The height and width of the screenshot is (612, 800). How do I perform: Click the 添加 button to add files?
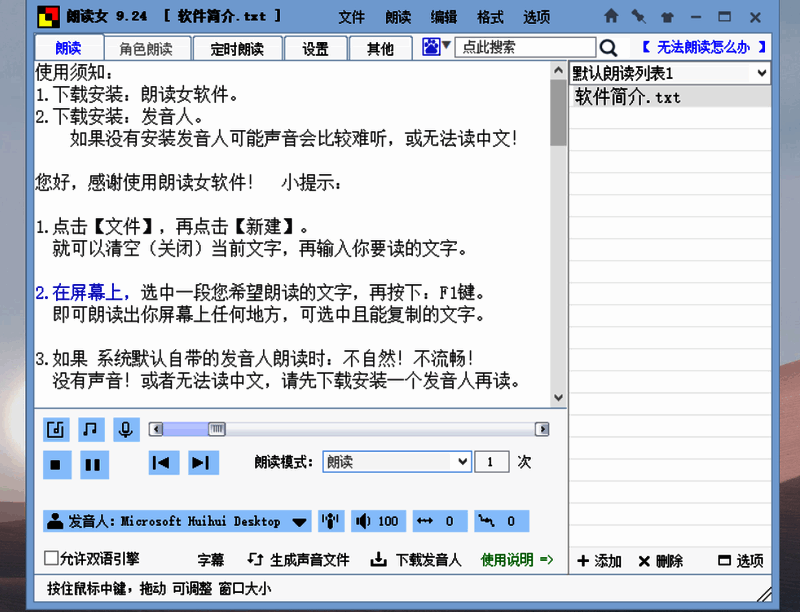tap(599, 561)
